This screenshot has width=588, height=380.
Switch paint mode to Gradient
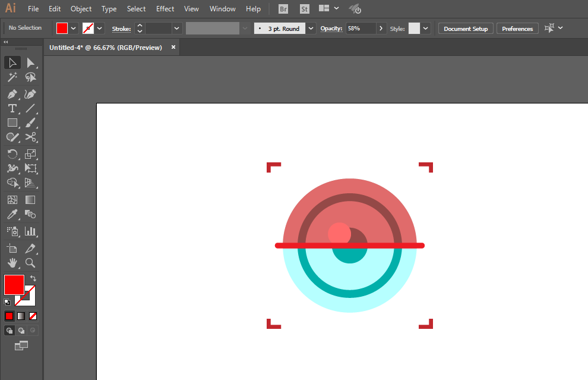[21, 316]
